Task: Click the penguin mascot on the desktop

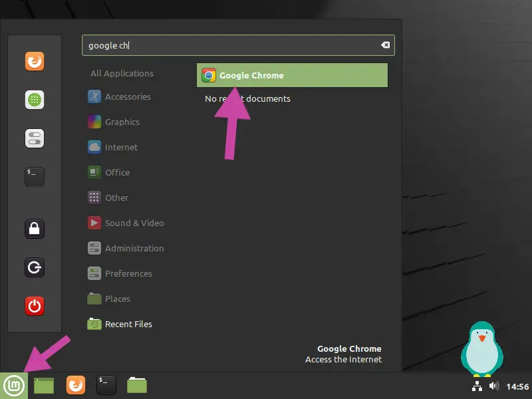Action: point(481,348)
